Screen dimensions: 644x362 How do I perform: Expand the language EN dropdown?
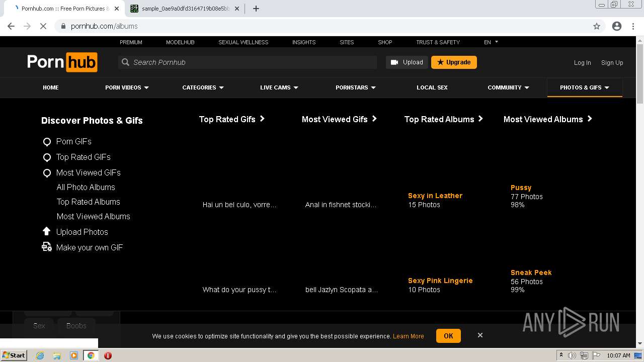(x=491, y=42)
